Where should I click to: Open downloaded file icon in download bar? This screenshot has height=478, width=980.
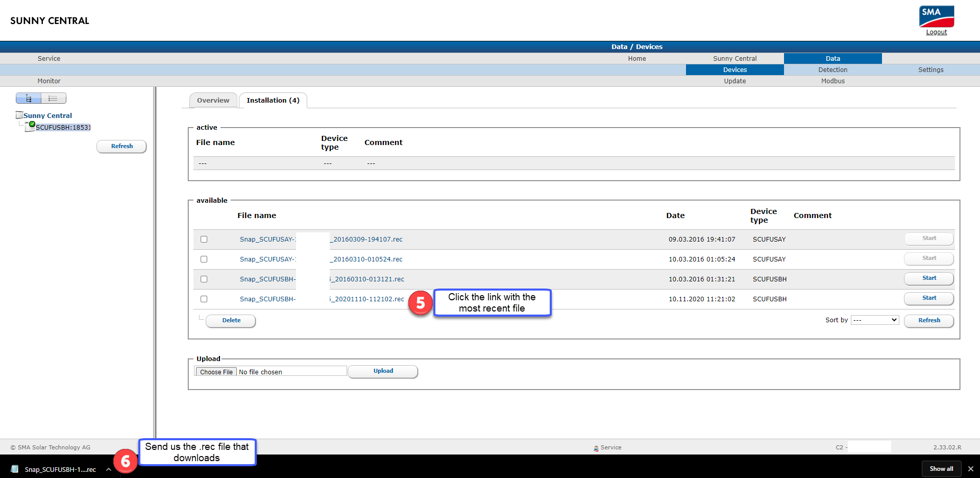(x=15, y=469)
